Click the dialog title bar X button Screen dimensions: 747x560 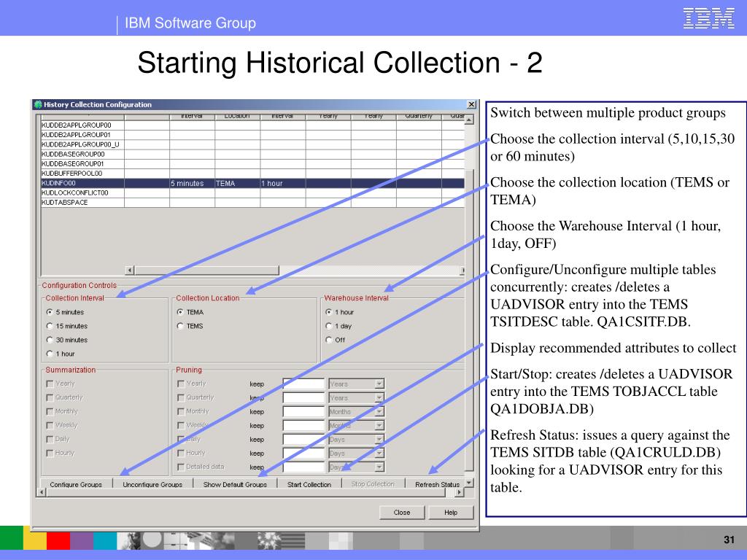(x=471, y=104)
